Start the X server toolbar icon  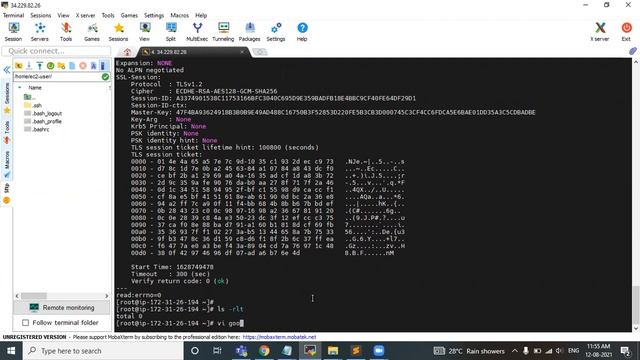tap(600, 32)
